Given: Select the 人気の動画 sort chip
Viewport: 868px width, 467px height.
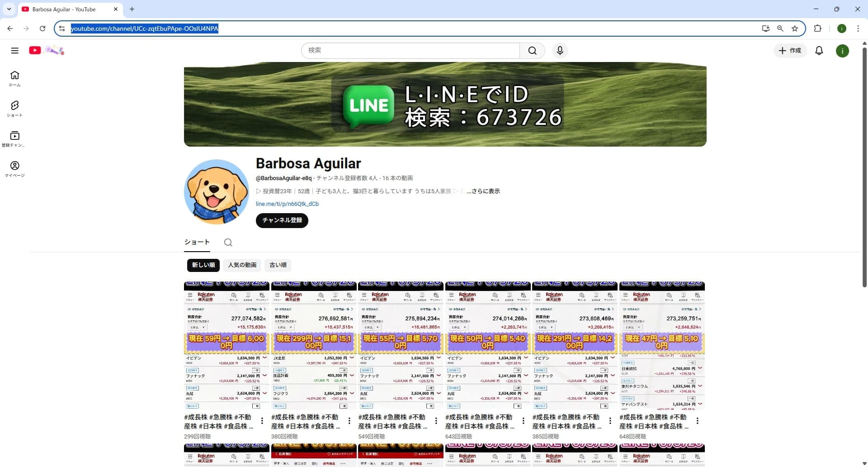Looking at the screenshot, I should point(242,265).
